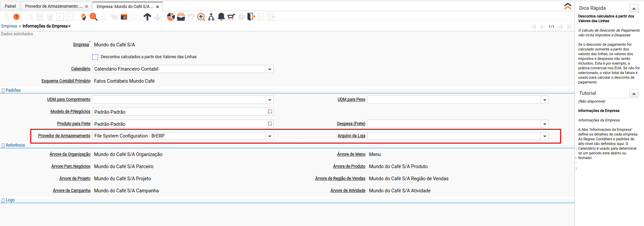Click into Calendário combo input field
Image resolution: width=644 pixels, height=226 pixels.
point(179,69)
